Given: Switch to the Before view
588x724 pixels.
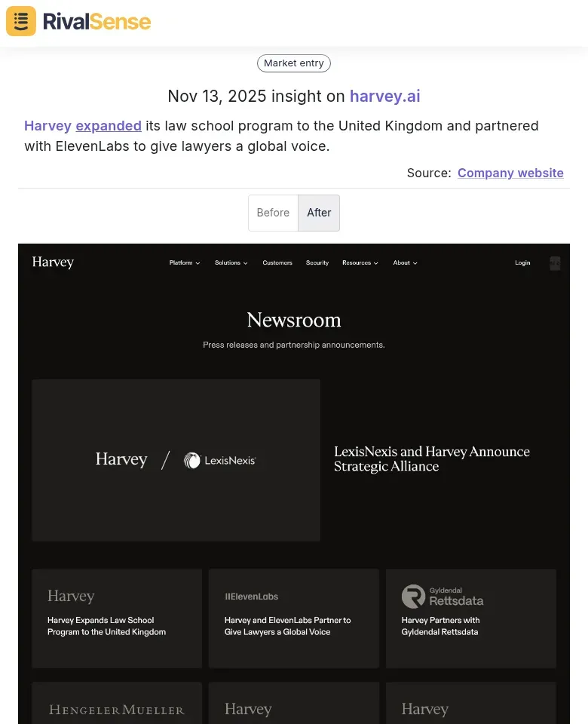Looking at the screenshot, I should point(273,213).
